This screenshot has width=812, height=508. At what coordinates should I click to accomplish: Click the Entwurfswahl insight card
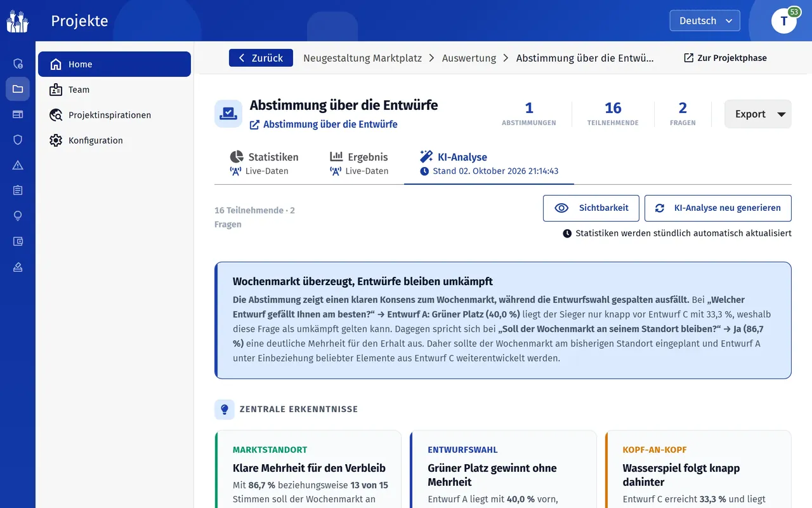click(503, 469)
